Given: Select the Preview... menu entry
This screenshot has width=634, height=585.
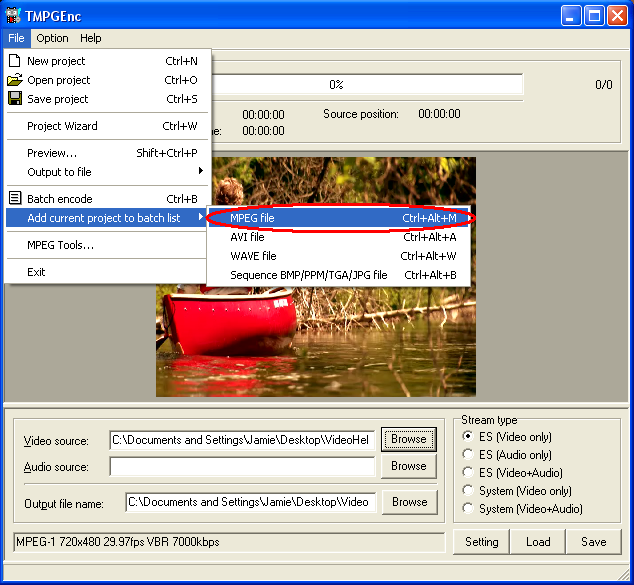Looking at the screenshot, I should tap(108, 153).
